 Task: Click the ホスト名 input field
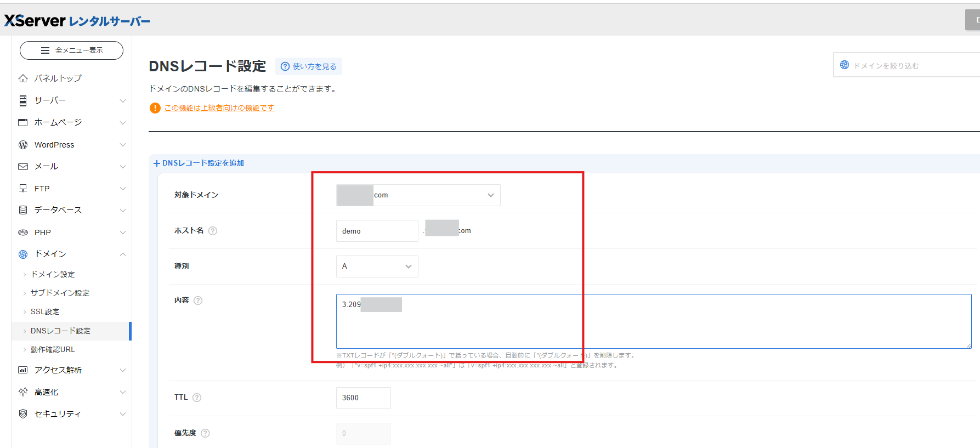coord(377,231)
